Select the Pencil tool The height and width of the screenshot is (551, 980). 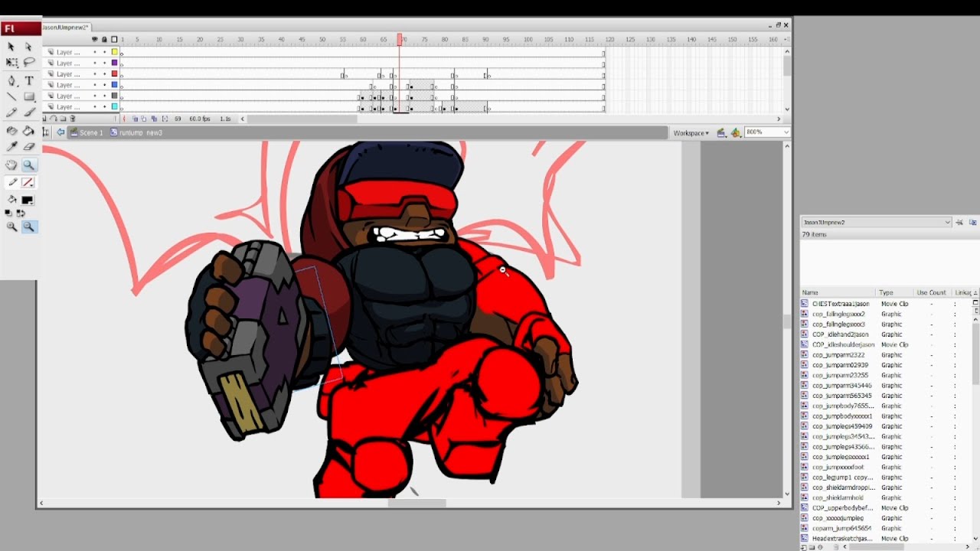11,112
